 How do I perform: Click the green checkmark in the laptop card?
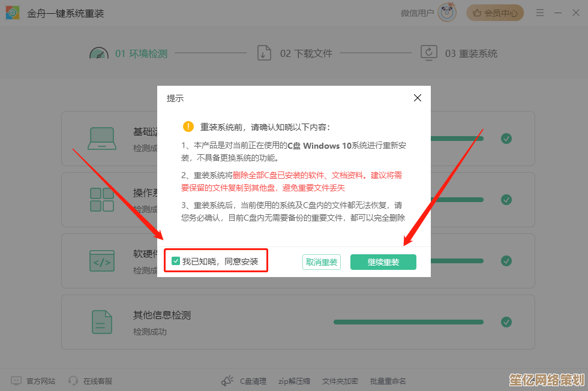(506, 139)
